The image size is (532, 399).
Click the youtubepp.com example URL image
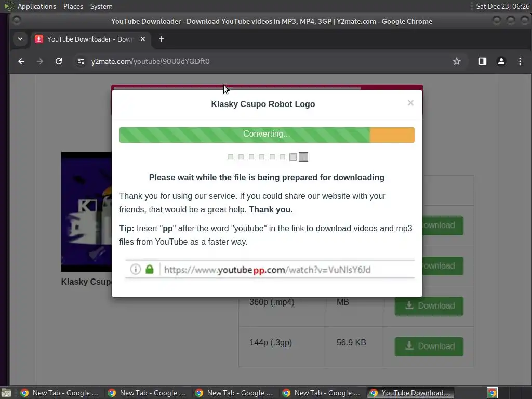[x=270, y=270]
